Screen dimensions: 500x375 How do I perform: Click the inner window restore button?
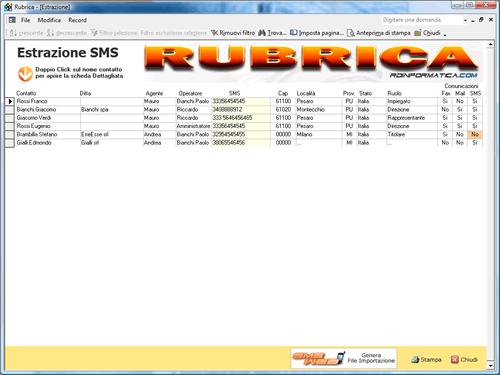[x=481, y=20]
